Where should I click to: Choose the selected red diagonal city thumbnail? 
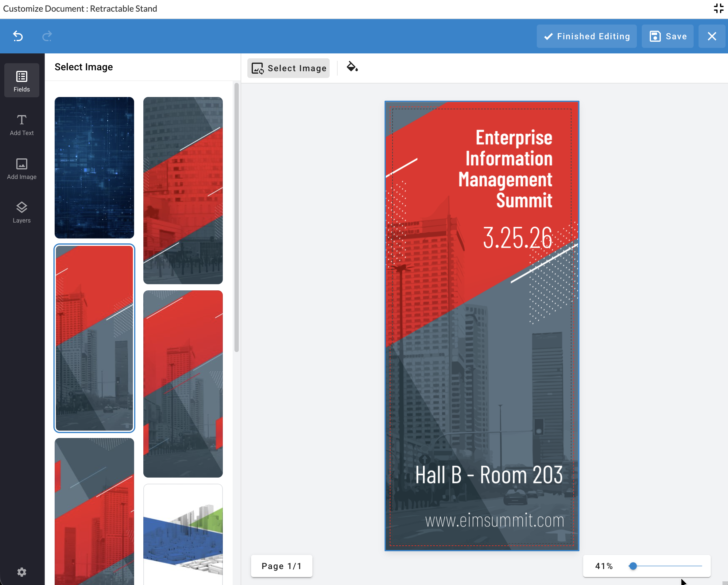tap(94, 338)
